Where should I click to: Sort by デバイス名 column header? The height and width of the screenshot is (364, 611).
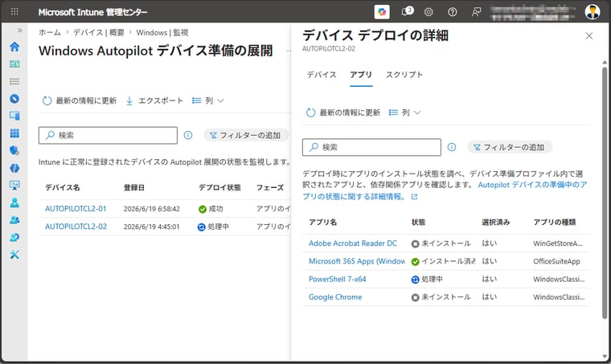[63, 188]
